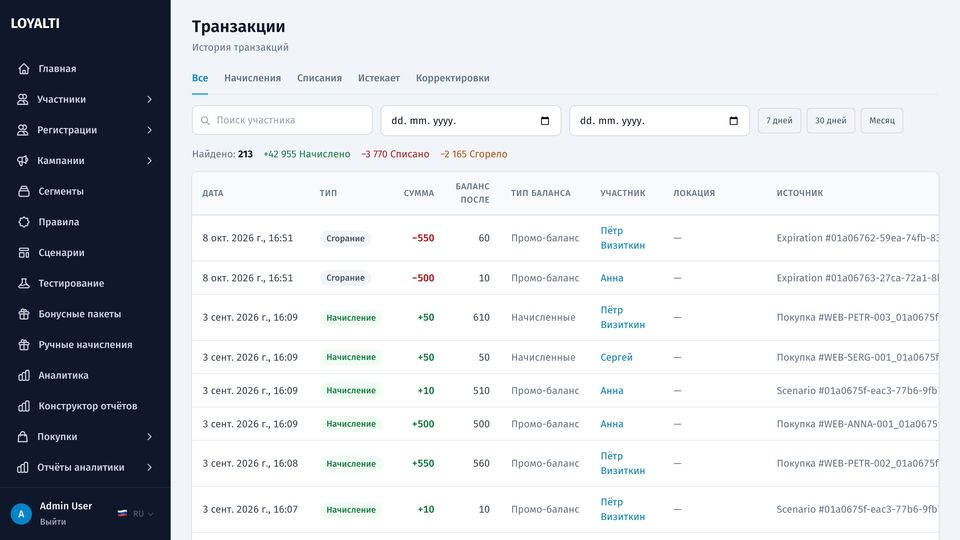Expand the Участники submenu chevron
960x540 pixels.
[x=149, y=99]
